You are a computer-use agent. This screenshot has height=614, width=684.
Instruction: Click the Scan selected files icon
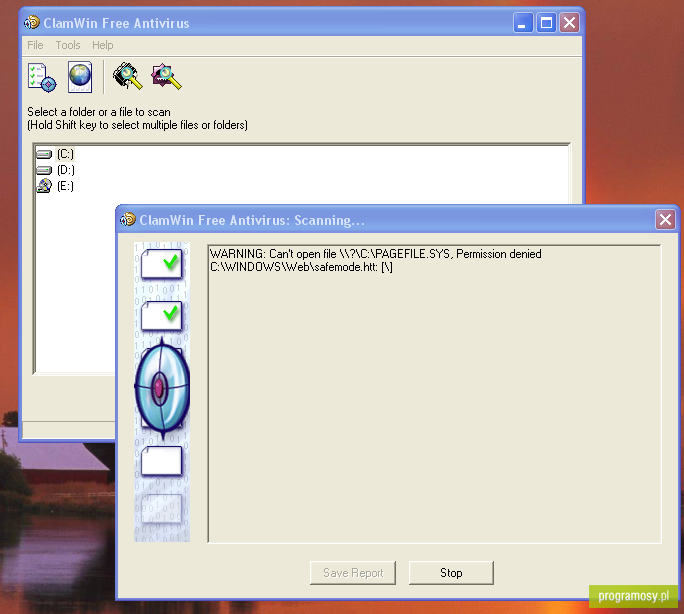pyautogui.click(x=166, y=77)
